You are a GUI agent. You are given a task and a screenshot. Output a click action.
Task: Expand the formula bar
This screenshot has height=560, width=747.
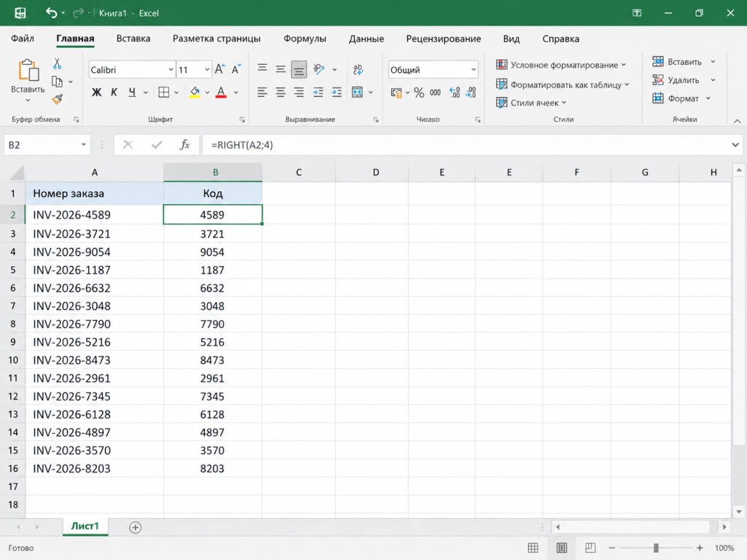click(x=735, y=145)
